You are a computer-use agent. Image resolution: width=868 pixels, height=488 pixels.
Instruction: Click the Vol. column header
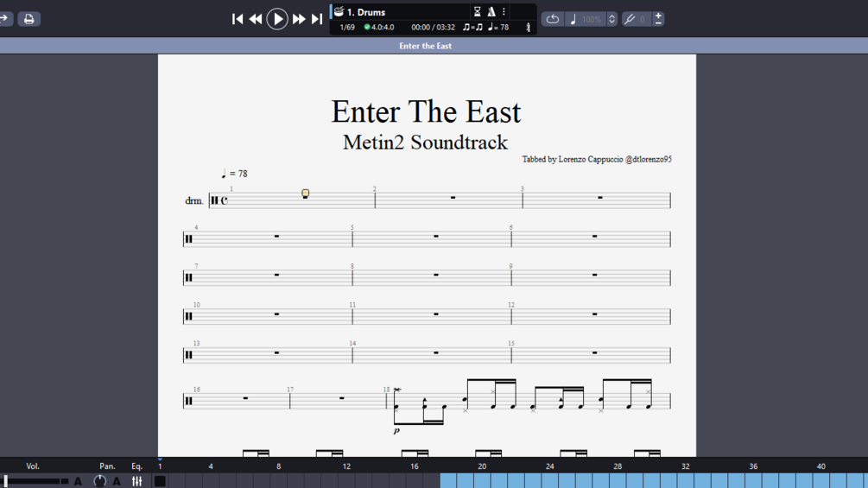[33, 466]
